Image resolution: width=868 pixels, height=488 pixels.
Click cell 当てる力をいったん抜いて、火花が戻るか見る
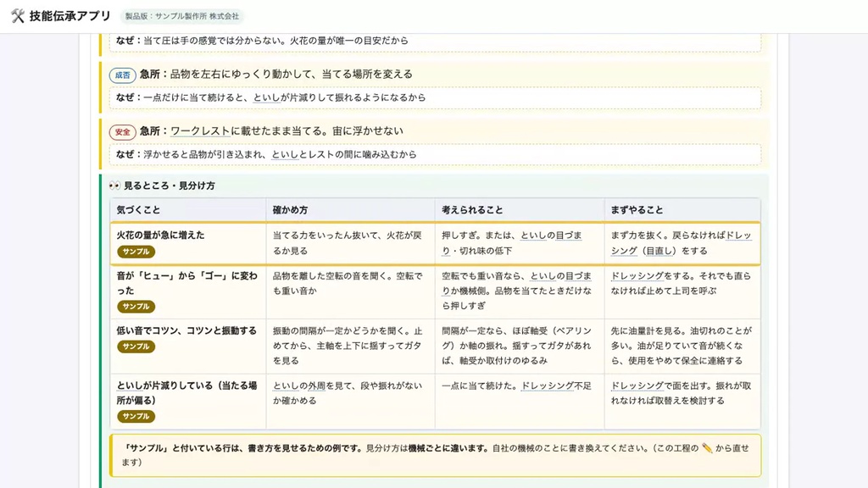[350, 243]
